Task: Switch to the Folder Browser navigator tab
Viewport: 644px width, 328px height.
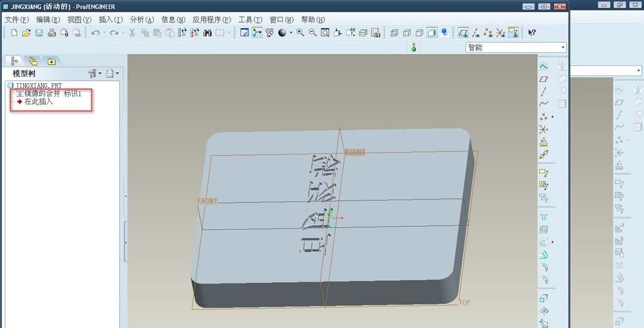Action: click(33, 61)
